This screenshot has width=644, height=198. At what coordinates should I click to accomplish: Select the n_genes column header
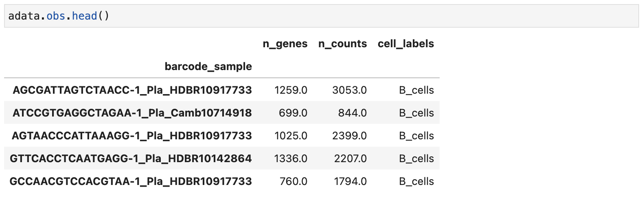click(x=285, y=44)
